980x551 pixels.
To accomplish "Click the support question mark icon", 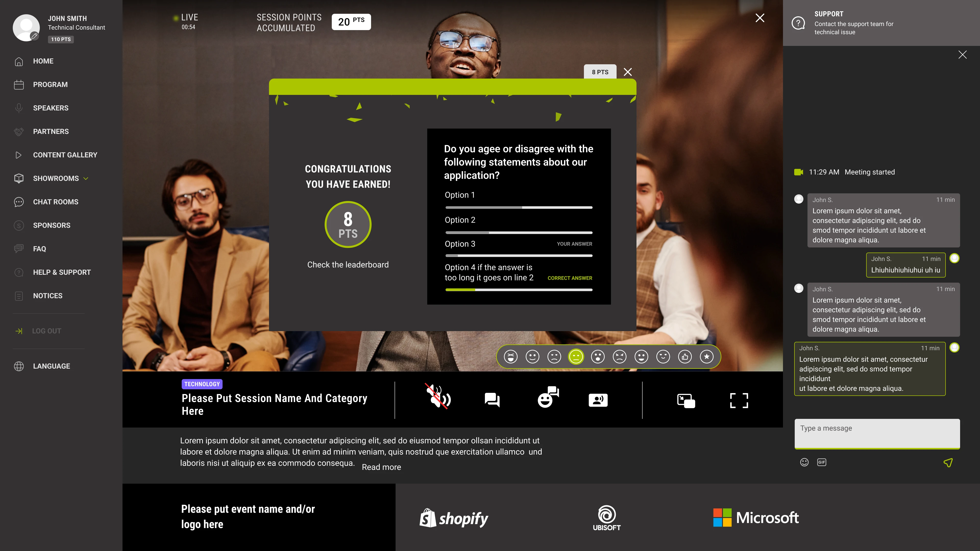I will click(x=798, y=23).
